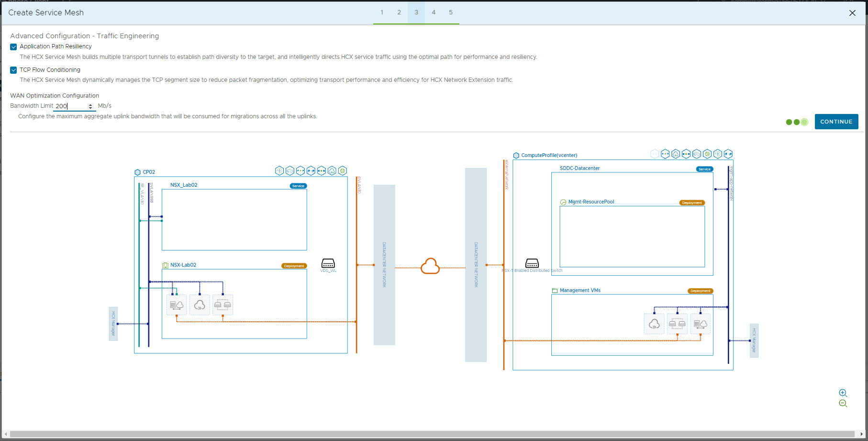Image resolution: width=868 pixels, height=441 pixels.
Task: Click the left DATACENTER NETWORK block
Action: point(384,265)
